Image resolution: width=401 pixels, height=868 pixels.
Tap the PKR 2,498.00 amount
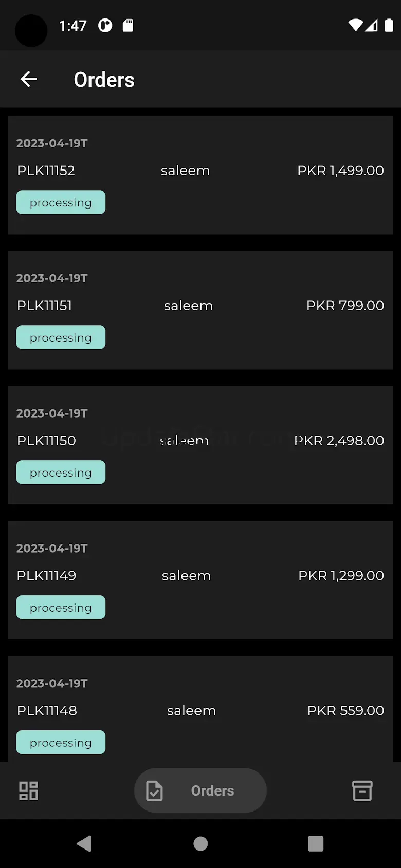tap(339, 441)
